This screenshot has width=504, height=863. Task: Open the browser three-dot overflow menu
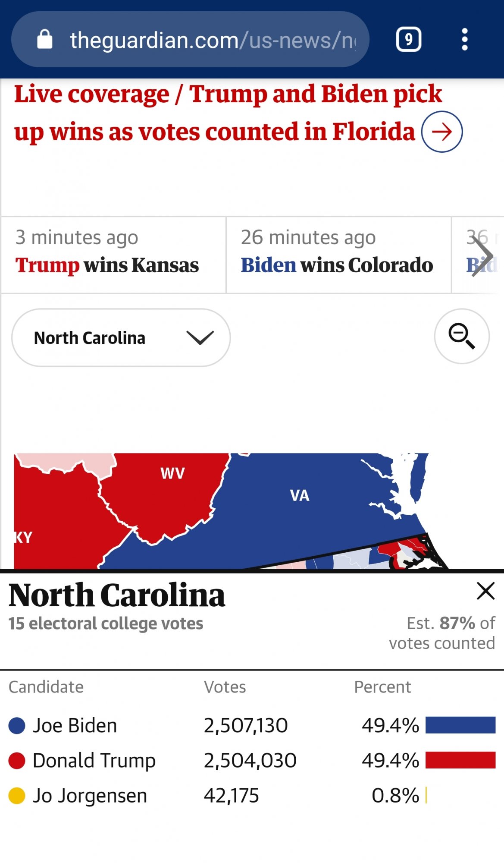point(464,40)
